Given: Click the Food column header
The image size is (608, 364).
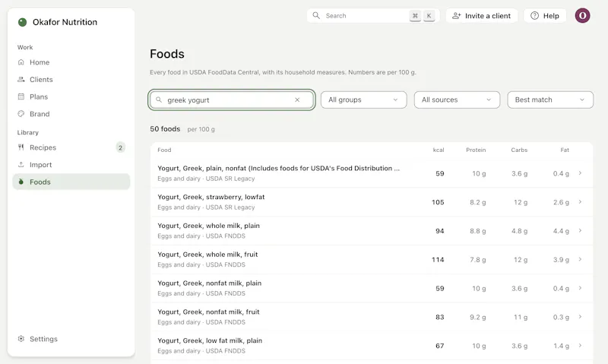Looking at the screenshot, I should coord(164,150).
